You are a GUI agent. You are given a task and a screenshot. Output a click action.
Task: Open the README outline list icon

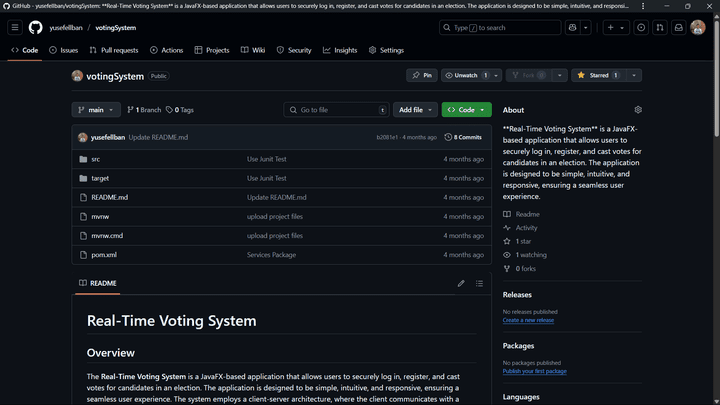(479, 283)
